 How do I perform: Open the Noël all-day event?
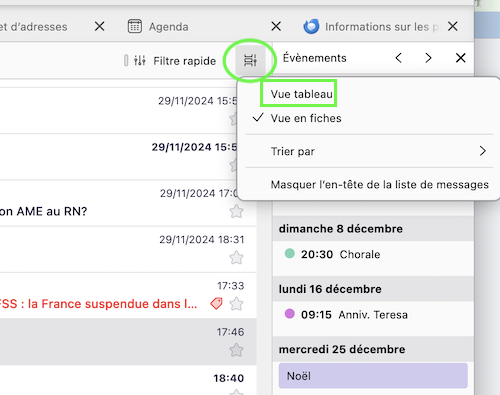tap(373, 376)
